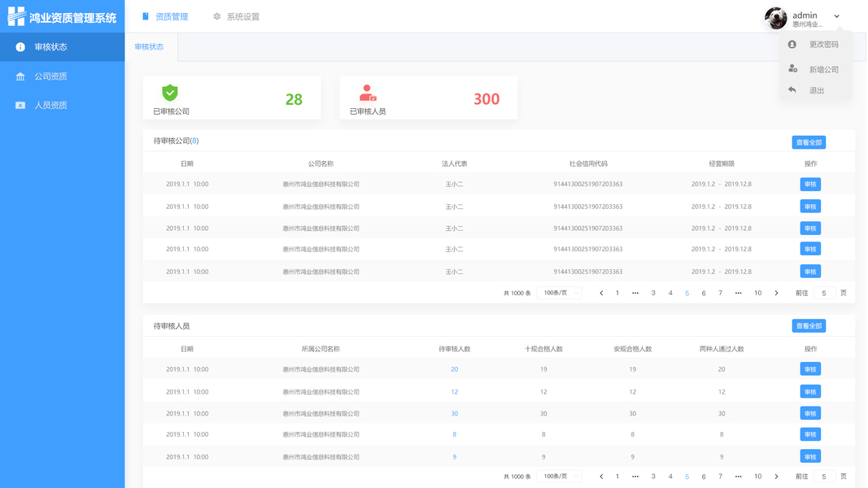Open 人员资质 in the sidebar menu
The width and height of the screenshot is (868, 488).
[62, 105]
